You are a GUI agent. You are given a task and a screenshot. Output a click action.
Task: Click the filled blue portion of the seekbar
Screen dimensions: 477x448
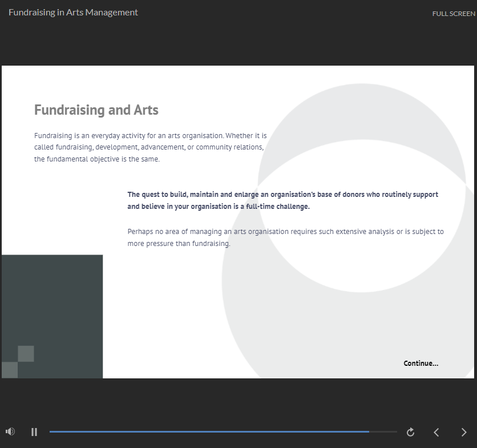point(205,432)
